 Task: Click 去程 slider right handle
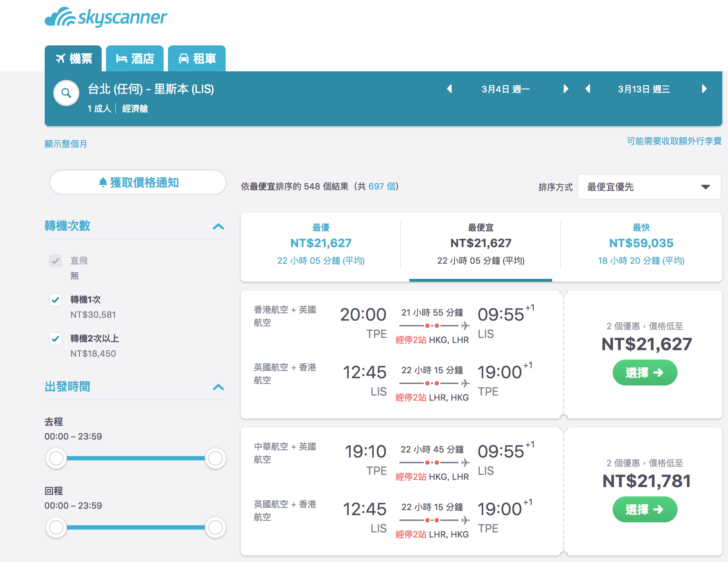216,458
